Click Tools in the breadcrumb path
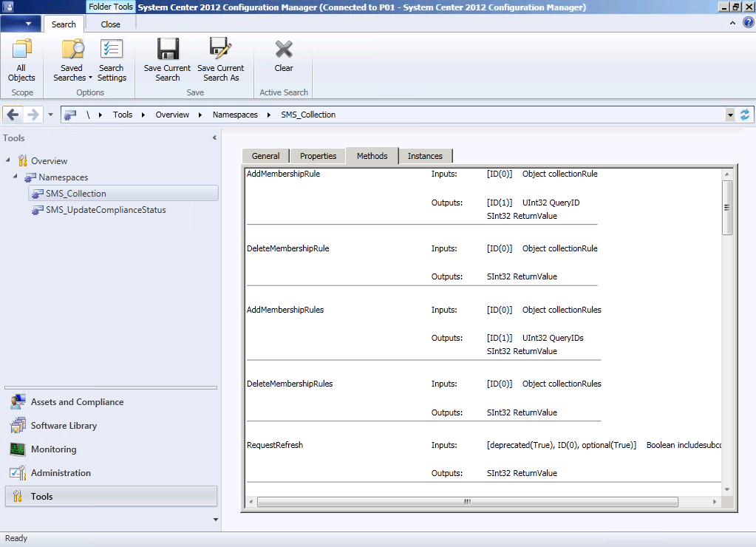The height and width of the screenshot is (547, 756). (123, 115)
